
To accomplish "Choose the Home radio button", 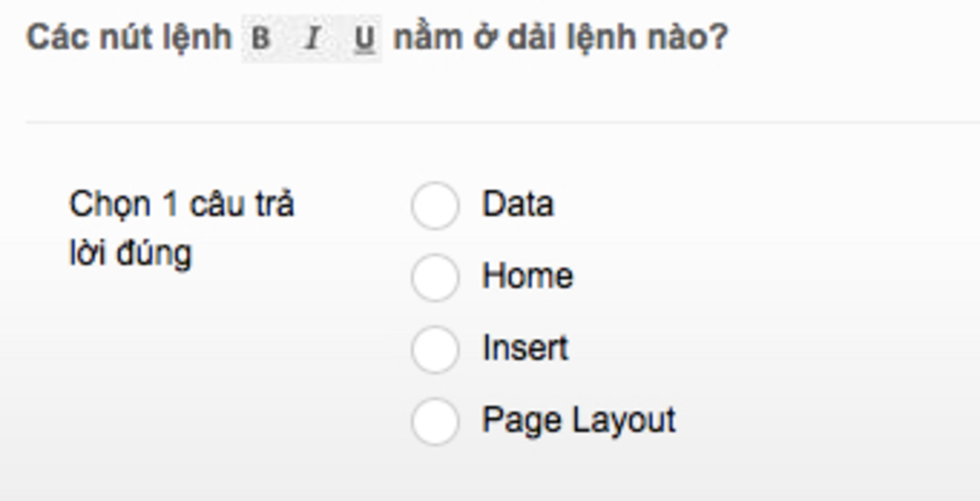I will 434,278.
